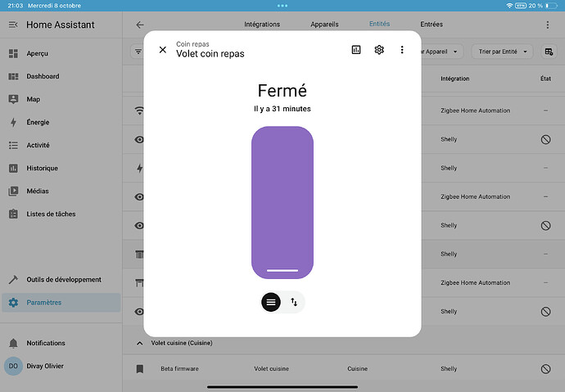Click the Paramètres gear icon
This screenshot has height=392, width=565.
(13, 302)
